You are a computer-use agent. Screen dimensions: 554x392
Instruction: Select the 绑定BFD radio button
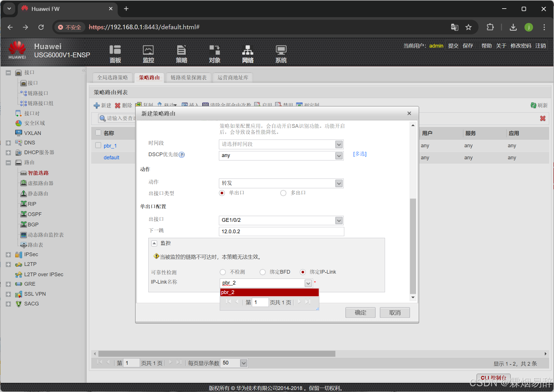coord(263,272)
